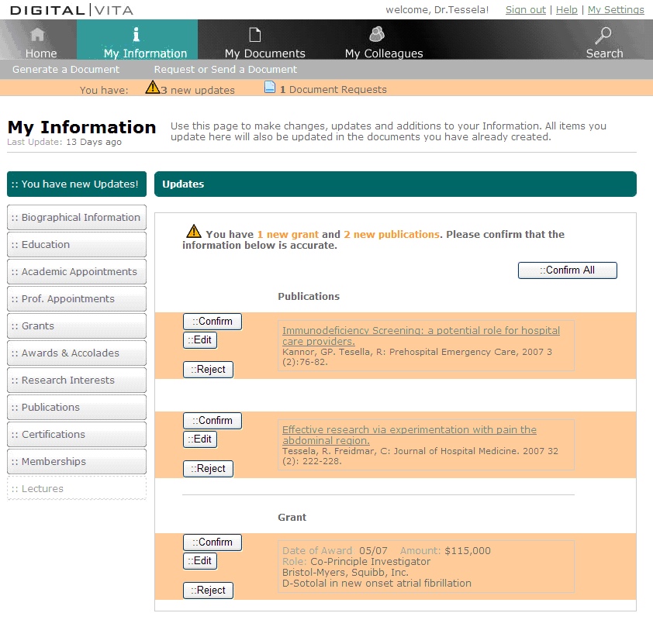This screenshot has width=653, height=644.
Task: Open Awards & Accolades sidebar section
Action: (x=77, y=353)
